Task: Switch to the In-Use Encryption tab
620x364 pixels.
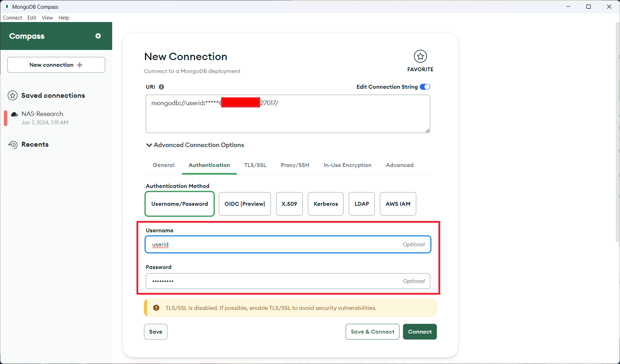Action: point(347,165)
